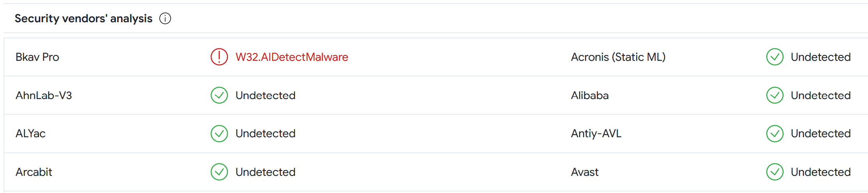Click the ALYac vendor label
Viewport: 868px width, 193px height.
[x=30, y=134]
